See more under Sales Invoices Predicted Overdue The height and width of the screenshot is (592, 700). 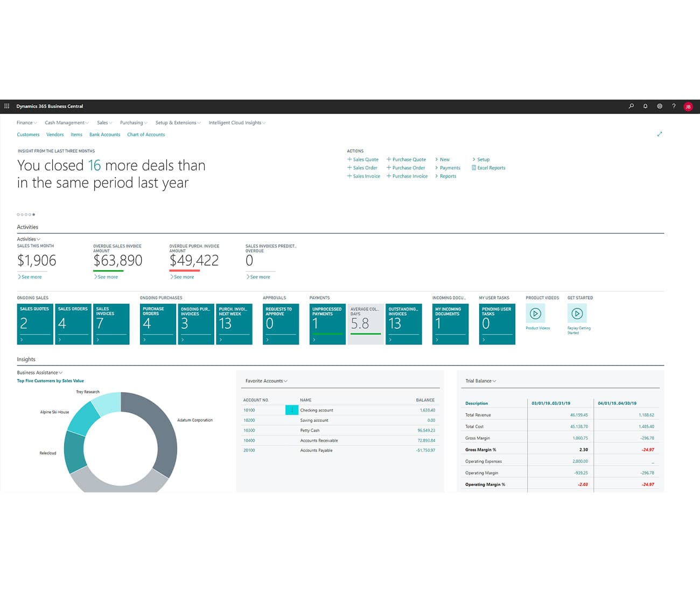[258, 277]
